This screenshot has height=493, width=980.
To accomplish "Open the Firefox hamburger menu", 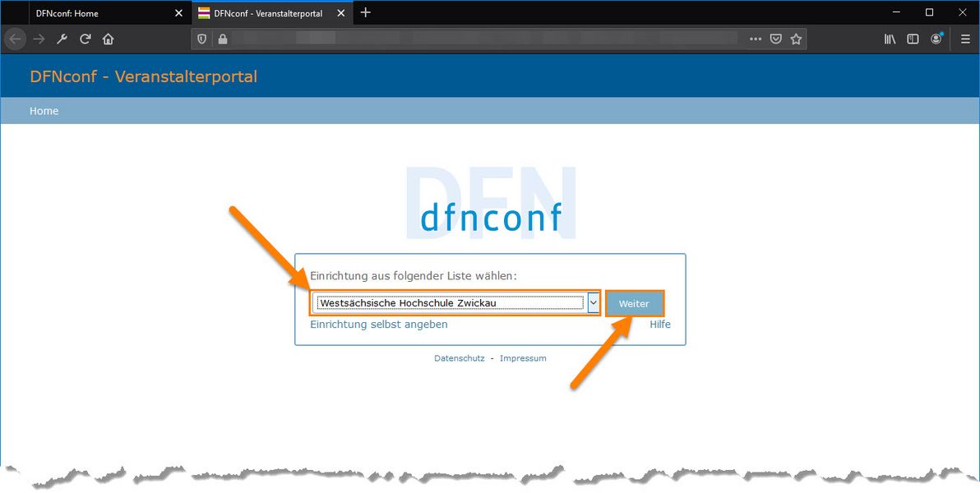I will pos(966,39).
